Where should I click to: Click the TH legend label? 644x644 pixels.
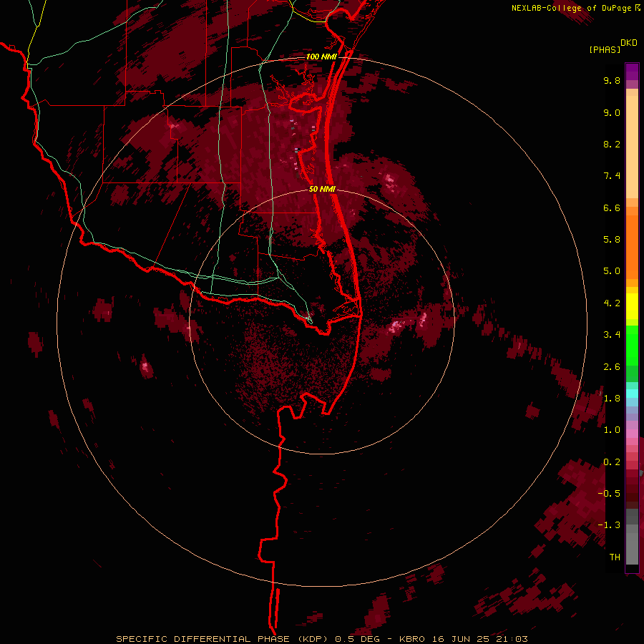615,557
